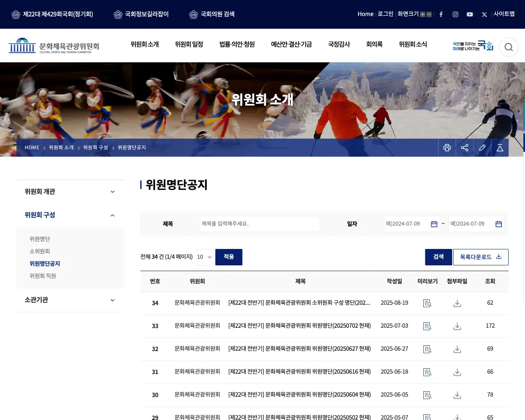
Task: Open the YouTube icon link
Action: pos(470,14)
